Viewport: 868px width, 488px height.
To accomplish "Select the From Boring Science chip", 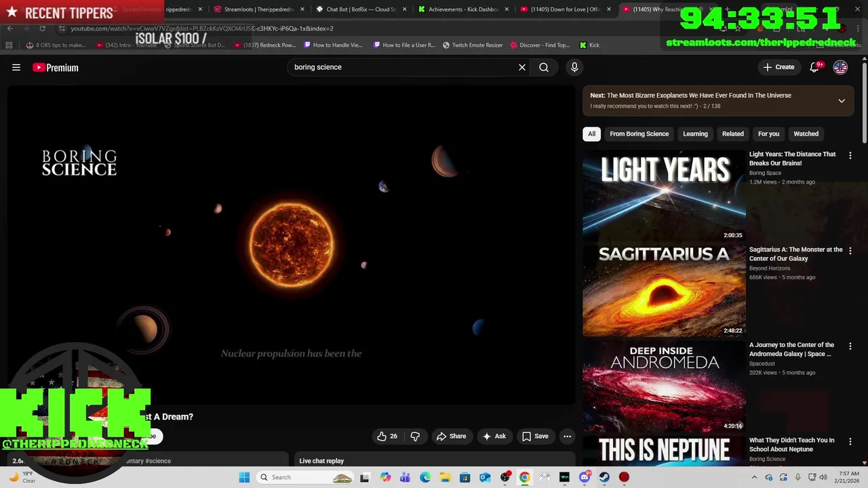I will coord(639,134).
